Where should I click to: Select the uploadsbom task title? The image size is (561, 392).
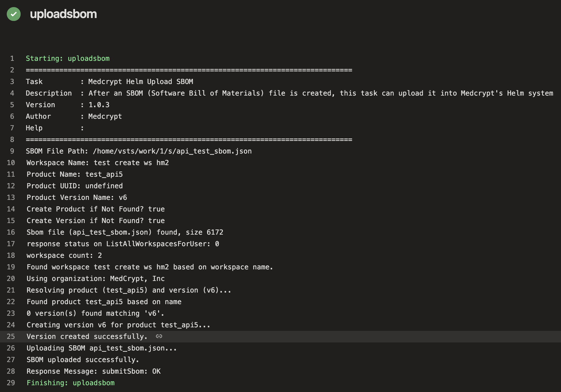tap(63, 14)
